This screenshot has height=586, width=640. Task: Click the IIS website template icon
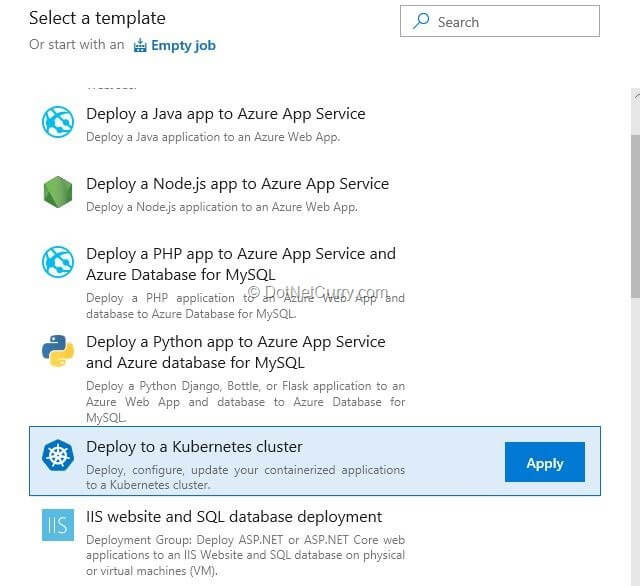click(x=58, y=526)
